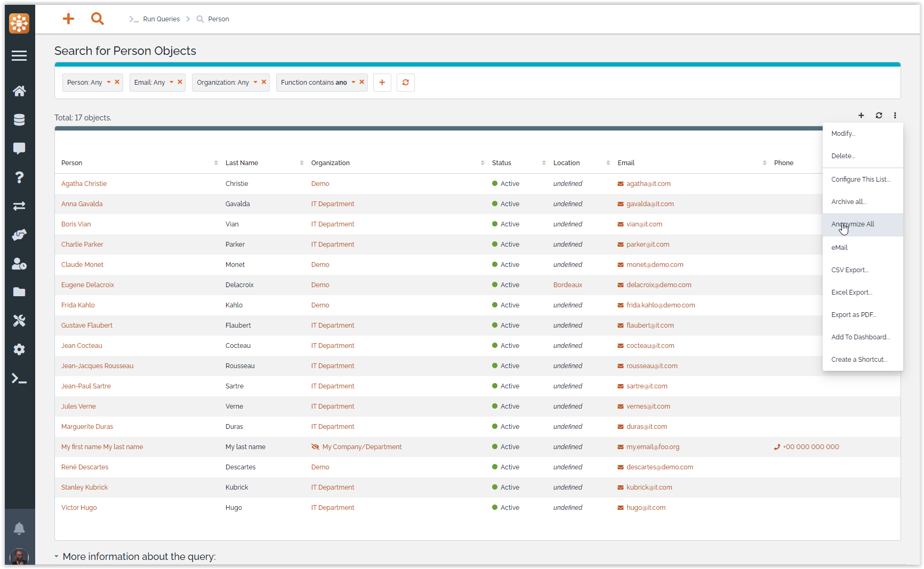
Task: Remove the Function contains ano filter
Action: [x=362, y=82]
